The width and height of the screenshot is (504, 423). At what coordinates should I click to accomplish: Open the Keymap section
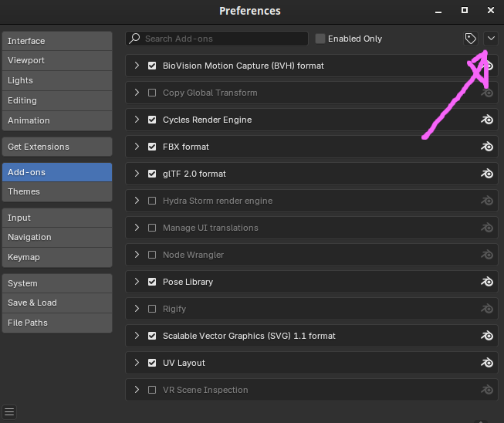click(57, 257)
